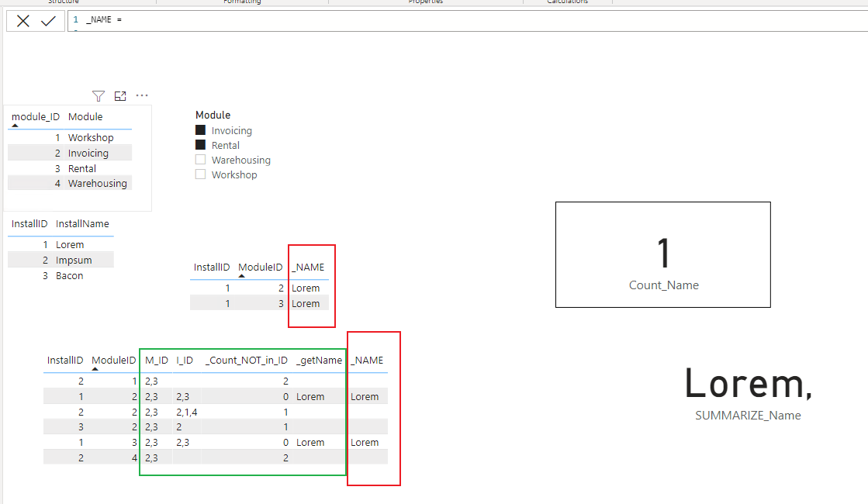Sort by module_ID column header
The image size is (868, 504).
point(36,117)
